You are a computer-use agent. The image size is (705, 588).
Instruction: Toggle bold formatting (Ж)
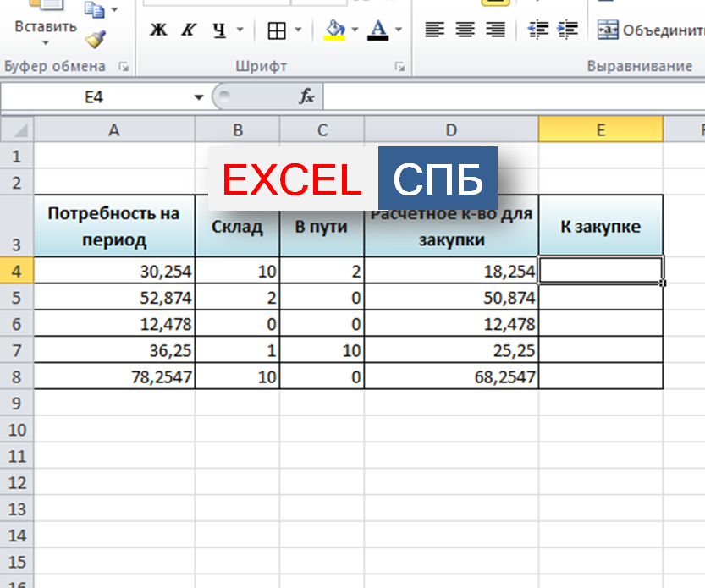tap(158, 30)
